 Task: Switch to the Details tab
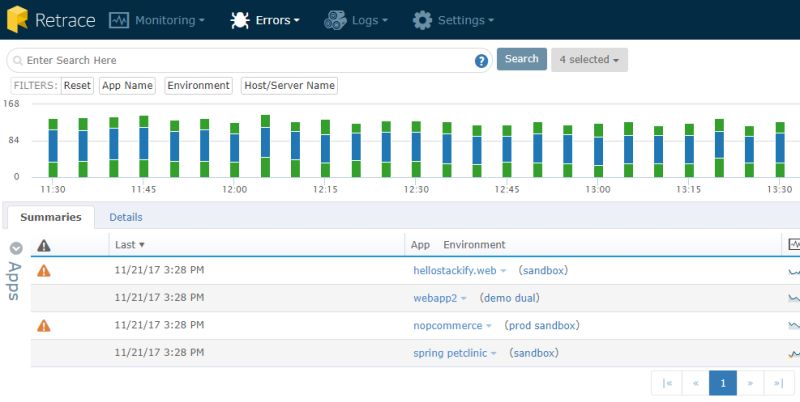click(126, 217)
